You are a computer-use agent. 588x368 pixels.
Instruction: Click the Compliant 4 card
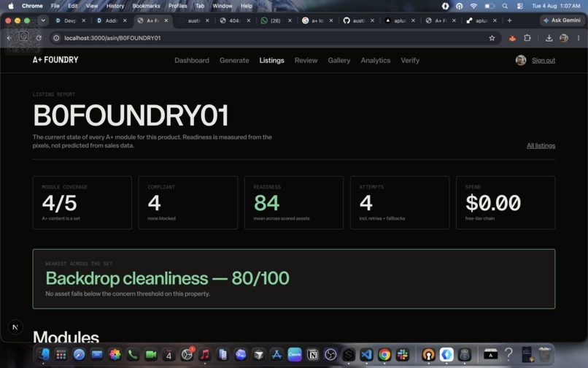pyautogui.click(x=188, y=203)
